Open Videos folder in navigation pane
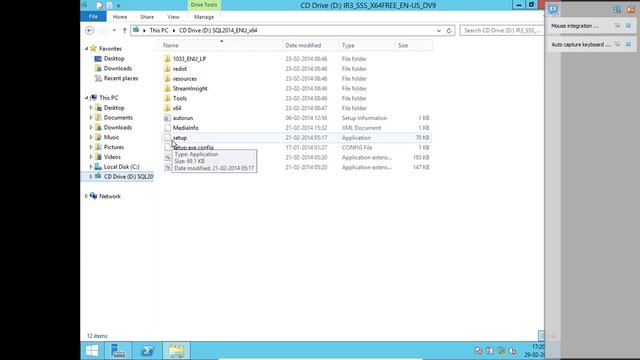This screenshot has height=360, width=640. click(112, 157)
